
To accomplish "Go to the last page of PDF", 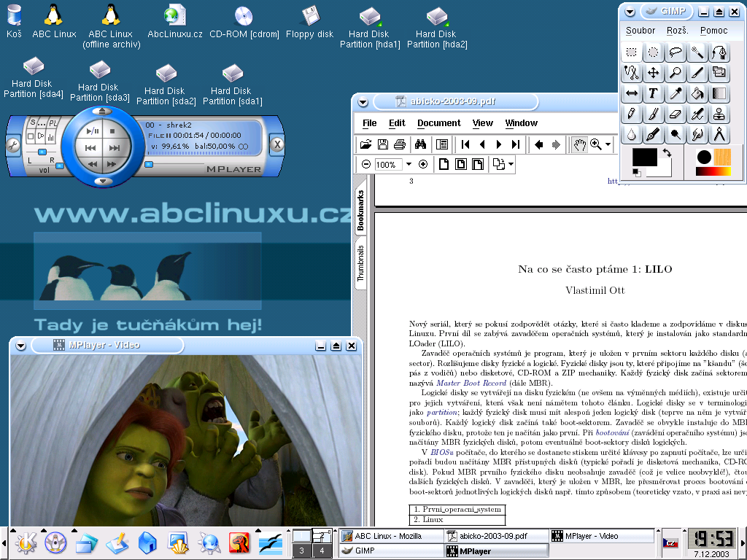I will 516,144.
